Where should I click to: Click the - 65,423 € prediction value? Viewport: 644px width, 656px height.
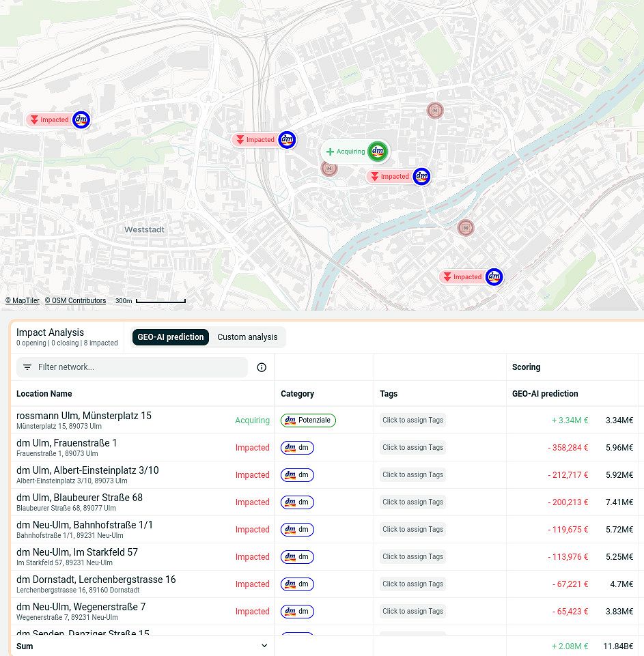[570, 611]
